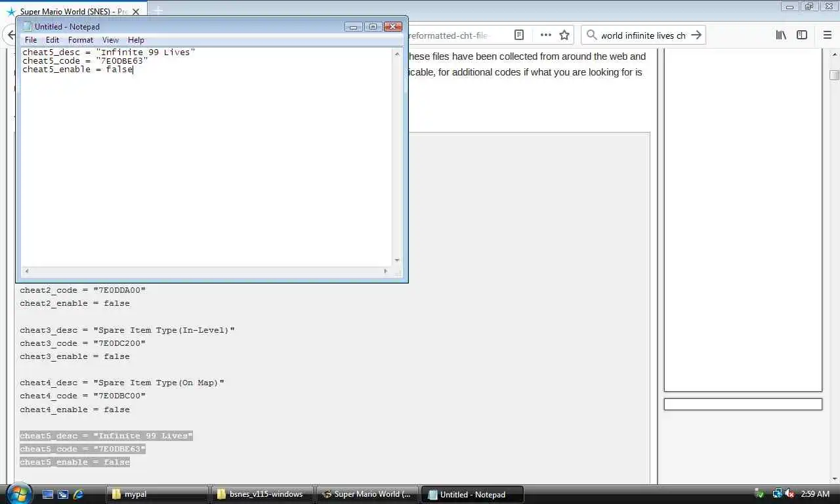Switch to bsnes_v115-windows taskbar button
This screenshot has width=840, height=504.
[x=262, y=494]
